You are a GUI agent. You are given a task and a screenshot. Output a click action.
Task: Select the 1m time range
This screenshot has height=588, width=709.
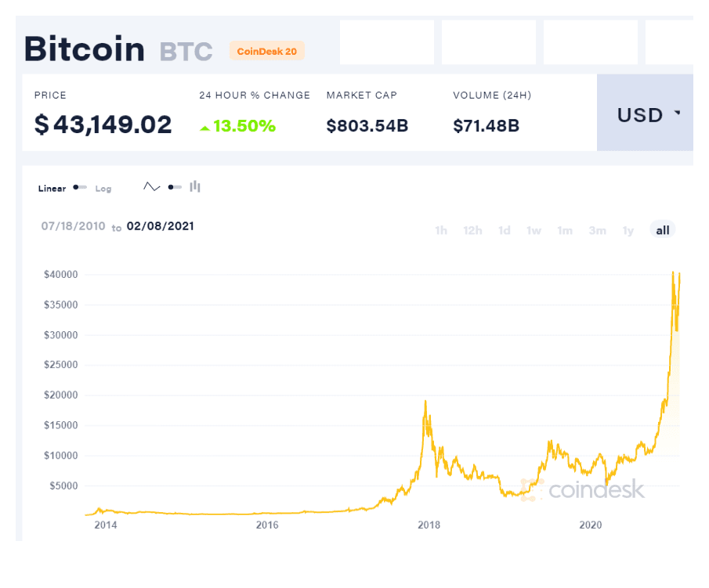(x=565, y=230)
